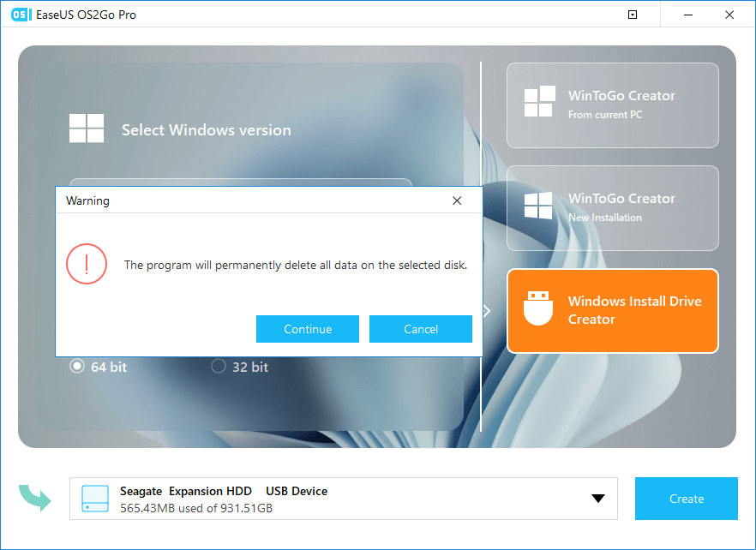The height and width of the screenshot is (550, 756).
Task: Minimize the OS2Go Pro window
Action: [x=688, y=15]
